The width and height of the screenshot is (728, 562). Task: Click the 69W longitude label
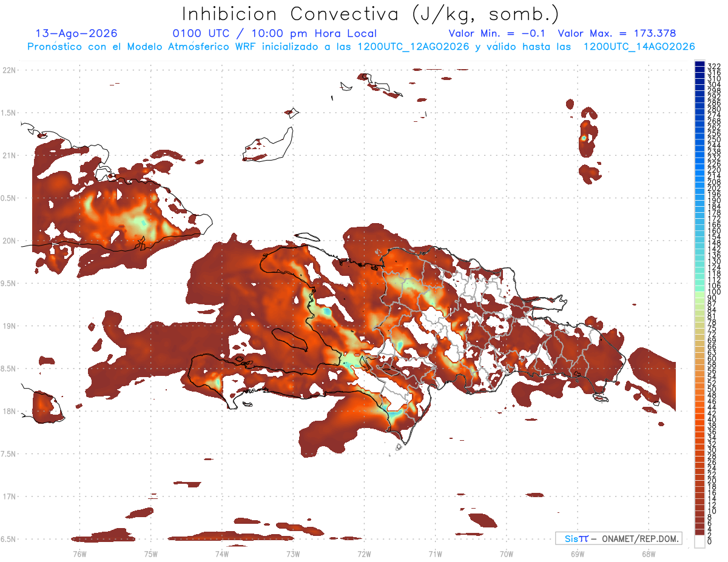[x=577, y=554]
